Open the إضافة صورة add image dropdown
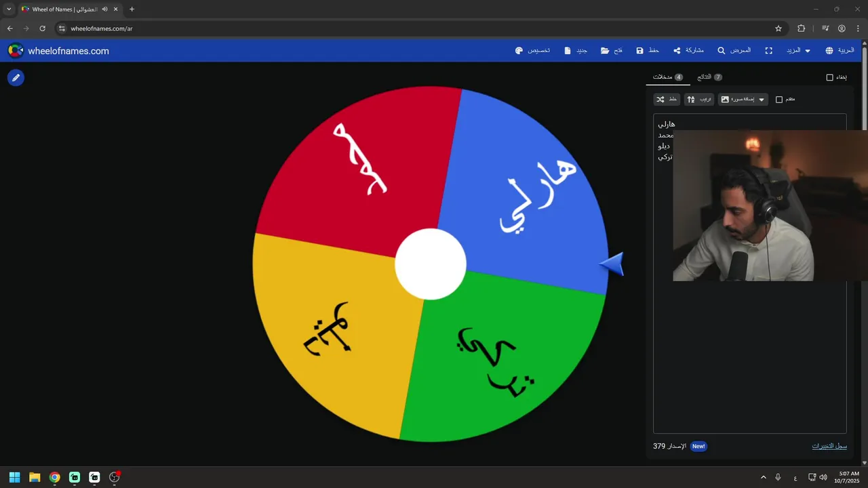The image size is (868, 488). coord(743,100)
